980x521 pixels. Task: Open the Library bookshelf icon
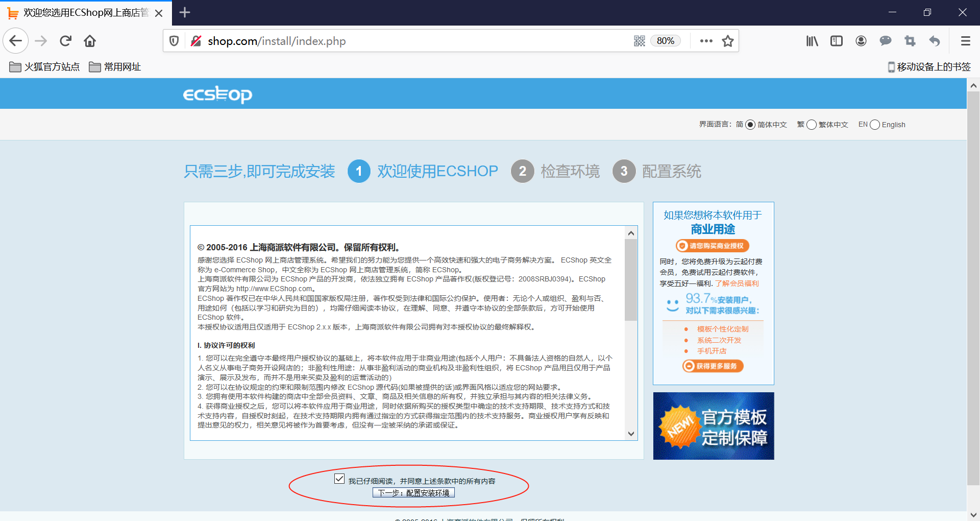pyautogui.click(x=812, y=41)
